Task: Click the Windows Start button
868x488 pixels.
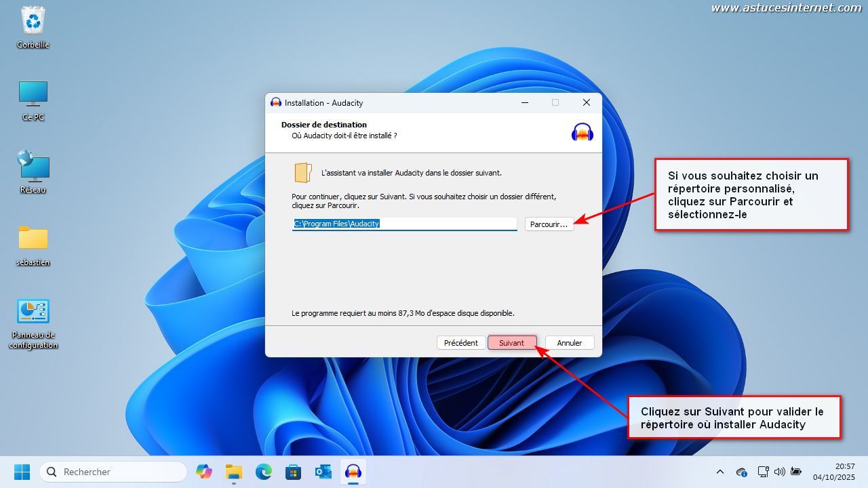Action: 22,472
